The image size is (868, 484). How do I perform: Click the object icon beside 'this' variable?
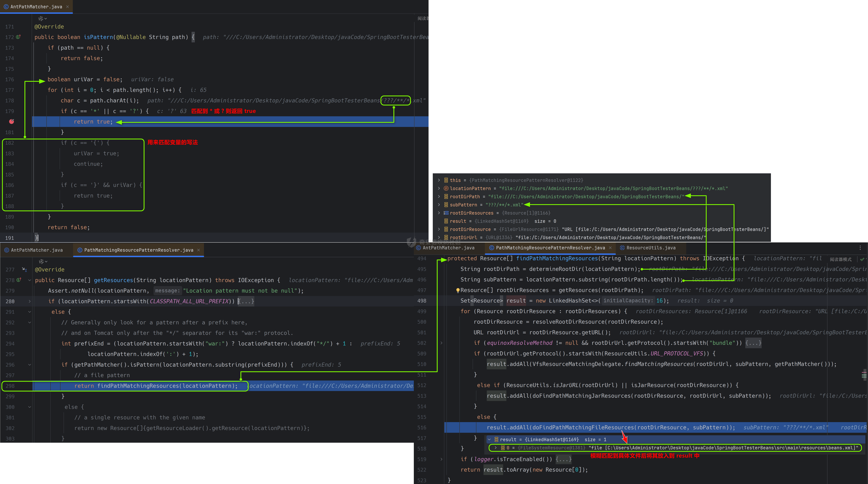[446, 180]
